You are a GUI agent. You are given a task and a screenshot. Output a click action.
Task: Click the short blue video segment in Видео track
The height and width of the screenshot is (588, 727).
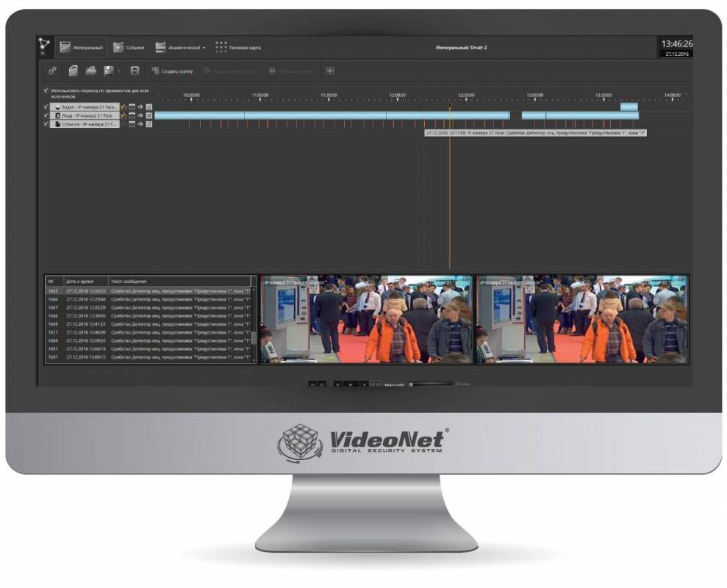point(628,107)
